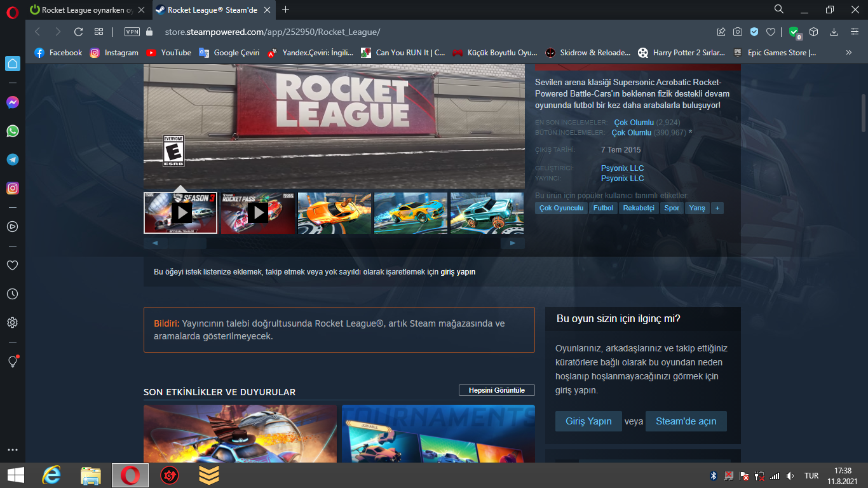This screenshot has height=488, width=868.
Task: Open the extensions cube icon
Action: (x=813, y=32)
